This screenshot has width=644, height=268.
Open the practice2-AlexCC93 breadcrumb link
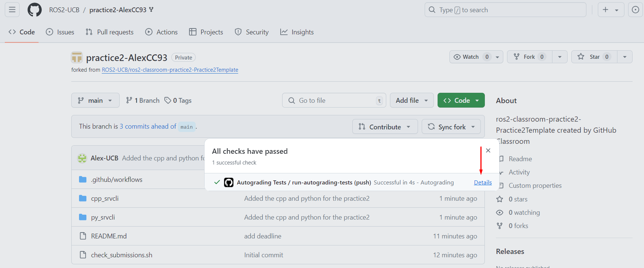pos(118,10)
